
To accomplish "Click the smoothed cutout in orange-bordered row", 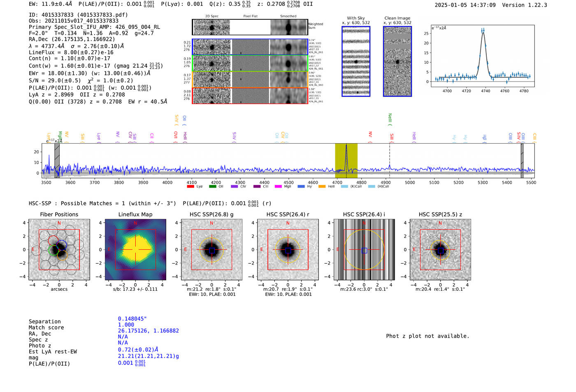I will click(288, 79).
